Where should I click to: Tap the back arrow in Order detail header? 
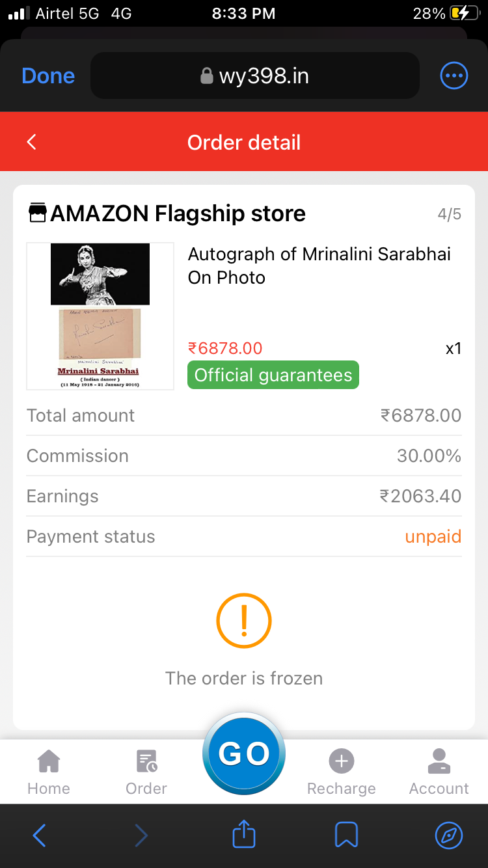pyautogui.click(x=31, y=142)
